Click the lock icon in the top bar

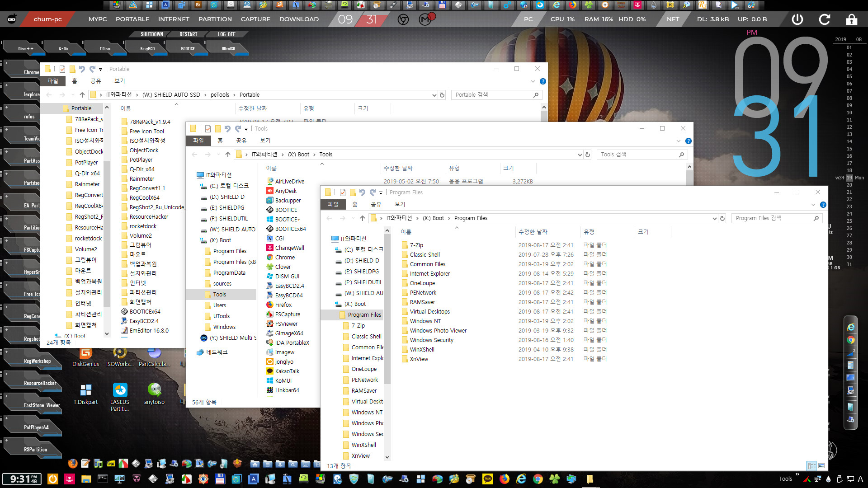tap(852, 19)
